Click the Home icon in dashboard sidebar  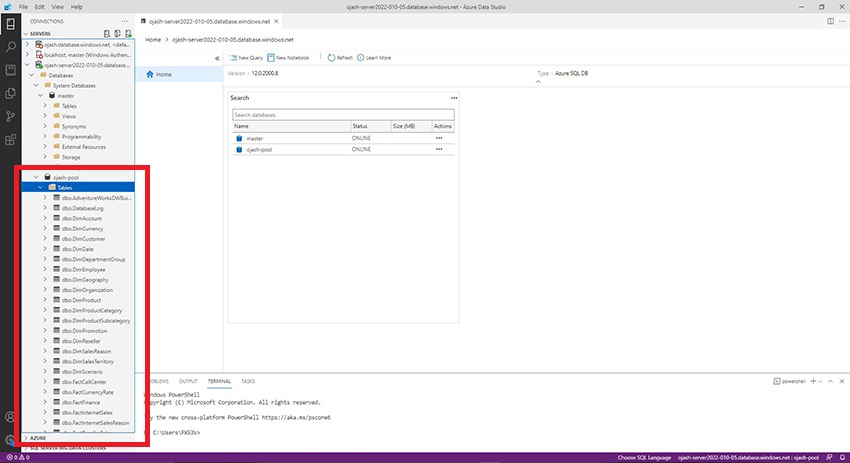click(150, 74)
